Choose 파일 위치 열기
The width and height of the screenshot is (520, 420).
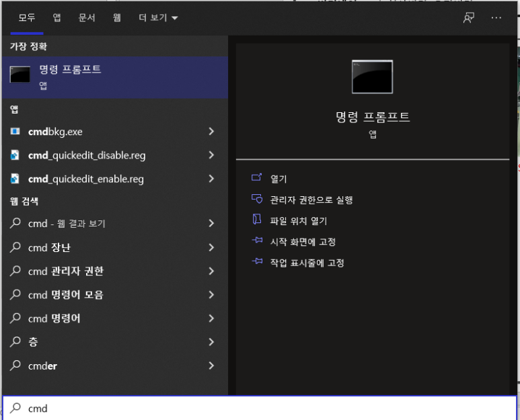[299, 220]
